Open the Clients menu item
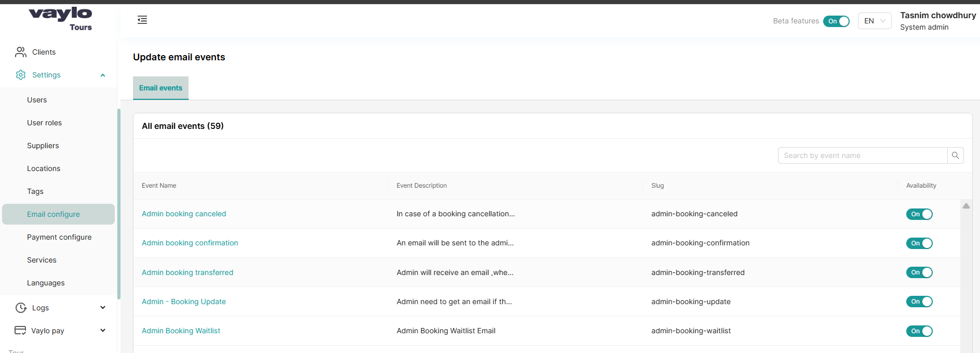 (44, 52)
